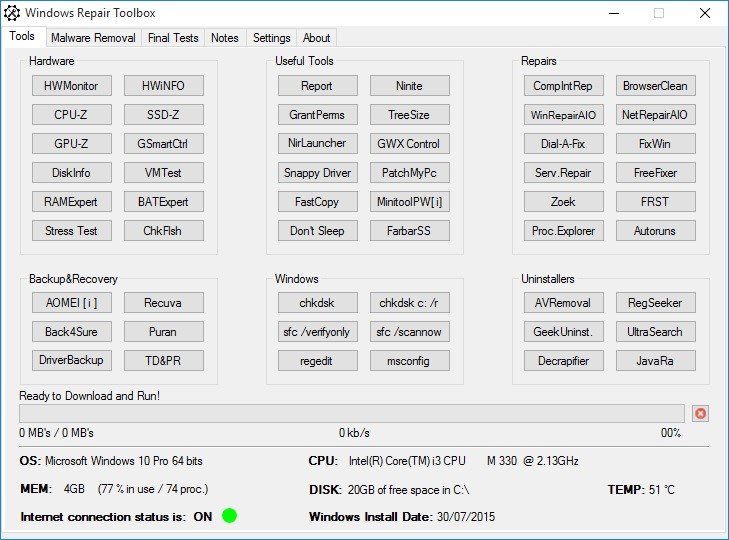The height and width of the screenshot is (540, 729).
Task: Start AOMEI [i] backup tool
Action: 72,303
